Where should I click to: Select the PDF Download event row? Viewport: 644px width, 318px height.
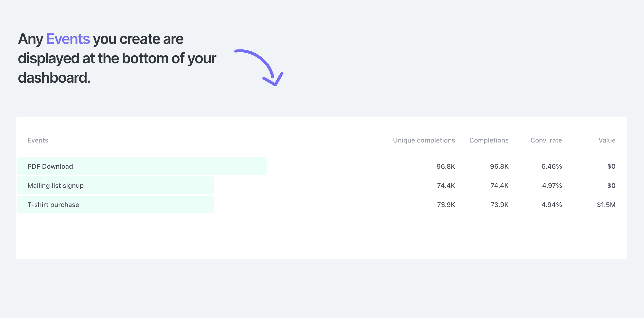tap(50, 166)
